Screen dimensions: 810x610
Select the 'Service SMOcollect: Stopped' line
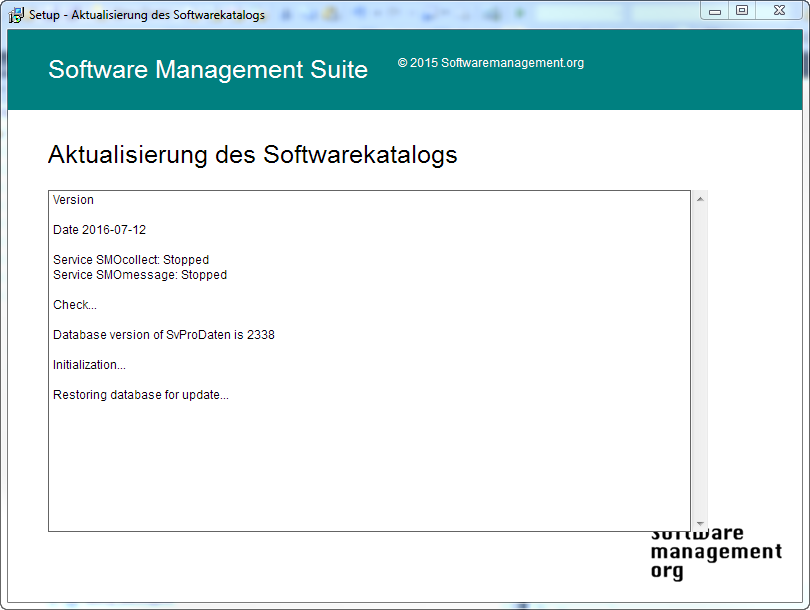coord(131,260)
